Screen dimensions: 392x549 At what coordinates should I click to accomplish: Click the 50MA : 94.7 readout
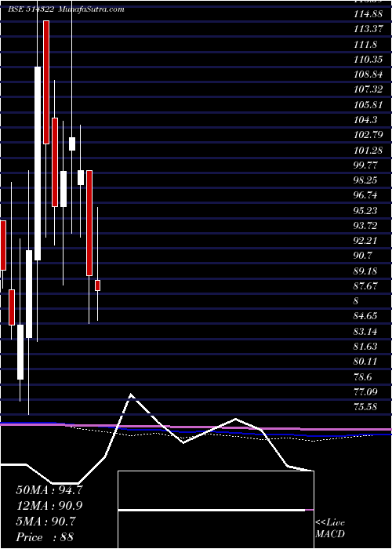(49, 490)
